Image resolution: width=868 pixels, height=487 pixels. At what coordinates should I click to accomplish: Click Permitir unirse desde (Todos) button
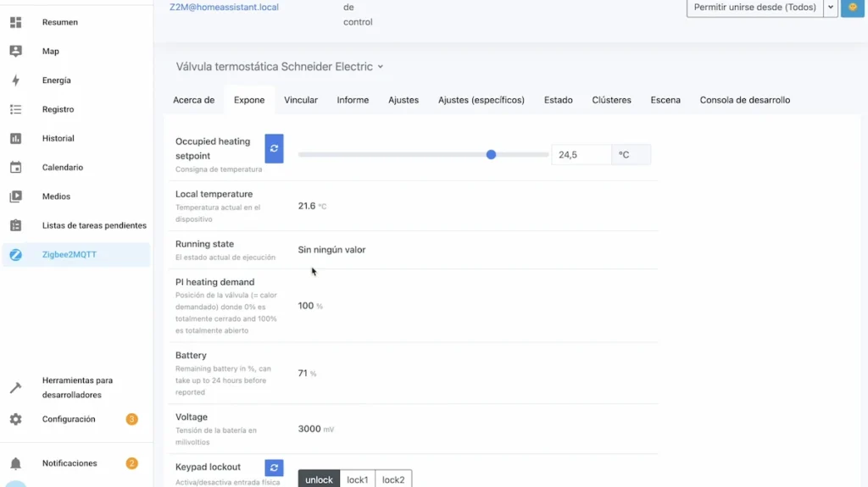pyautogui.click(x=755, y=7)
